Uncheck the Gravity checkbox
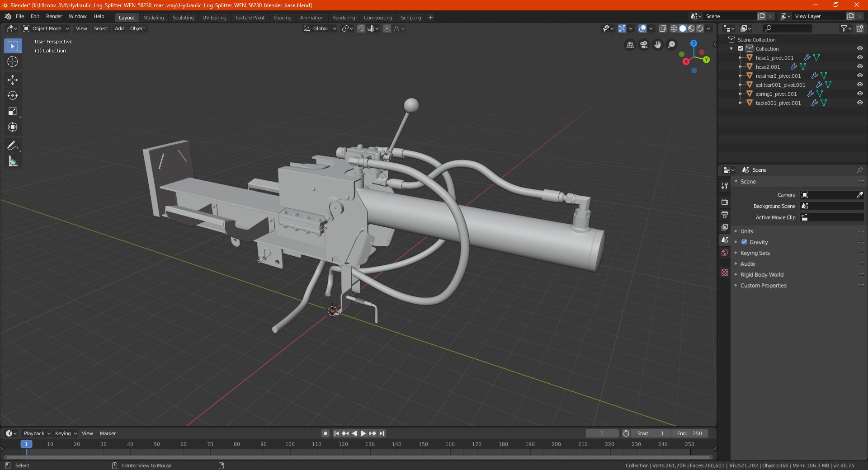This screenshot has width=868, height=470. pyautogui.click(x=744, y=242)
